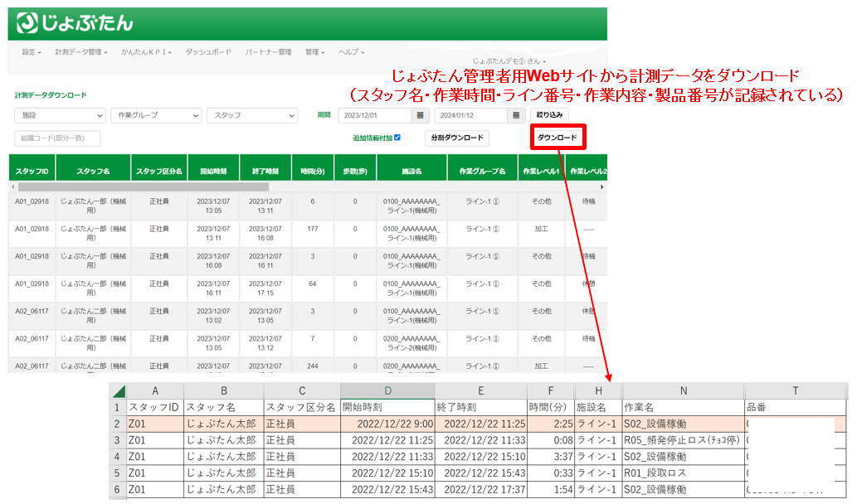Click the table's left scroll arrow
Screen dimensions: 857x504
pyautogui.click(x=13, y=187)
